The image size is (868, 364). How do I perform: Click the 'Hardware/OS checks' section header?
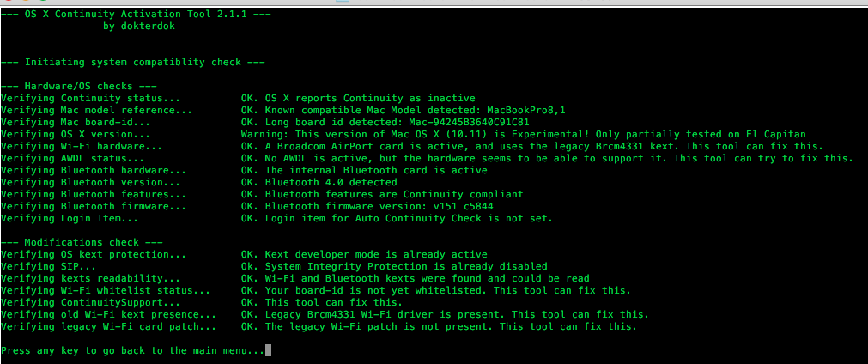point(79,86)
